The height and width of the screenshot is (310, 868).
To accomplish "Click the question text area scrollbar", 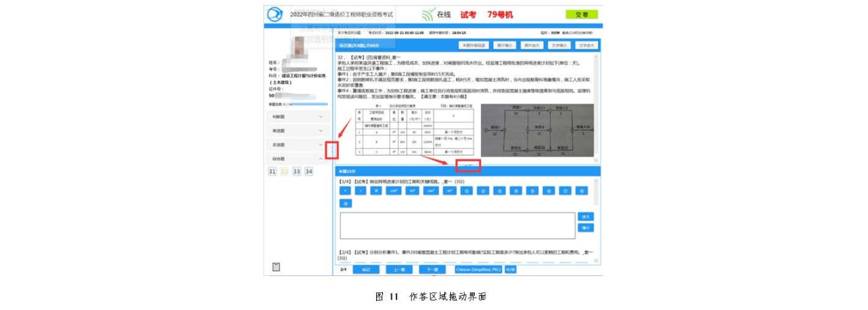I will point(598,109).
